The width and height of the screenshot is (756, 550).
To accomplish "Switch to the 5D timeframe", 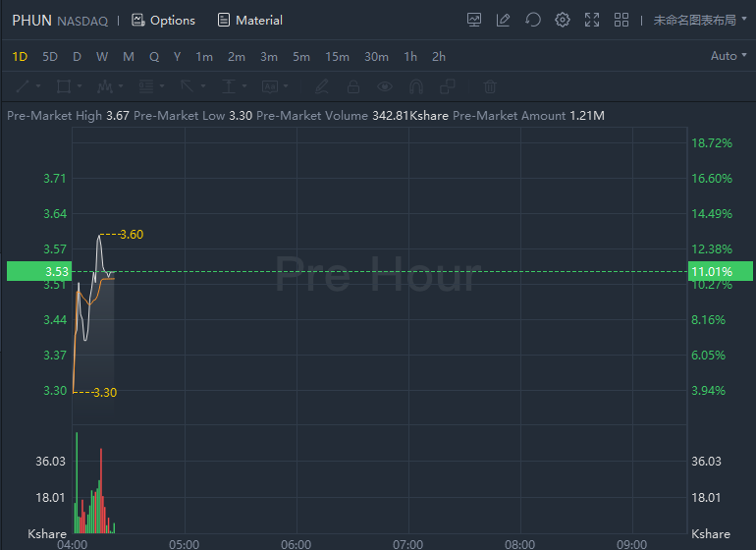I will 50,57.
